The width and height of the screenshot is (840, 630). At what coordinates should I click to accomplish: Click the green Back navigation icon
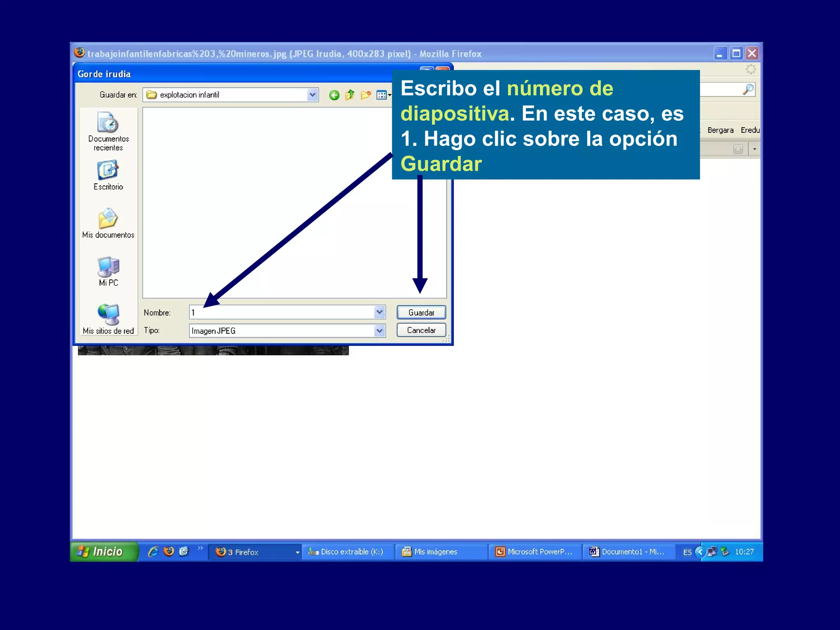[x=334, y=95]
